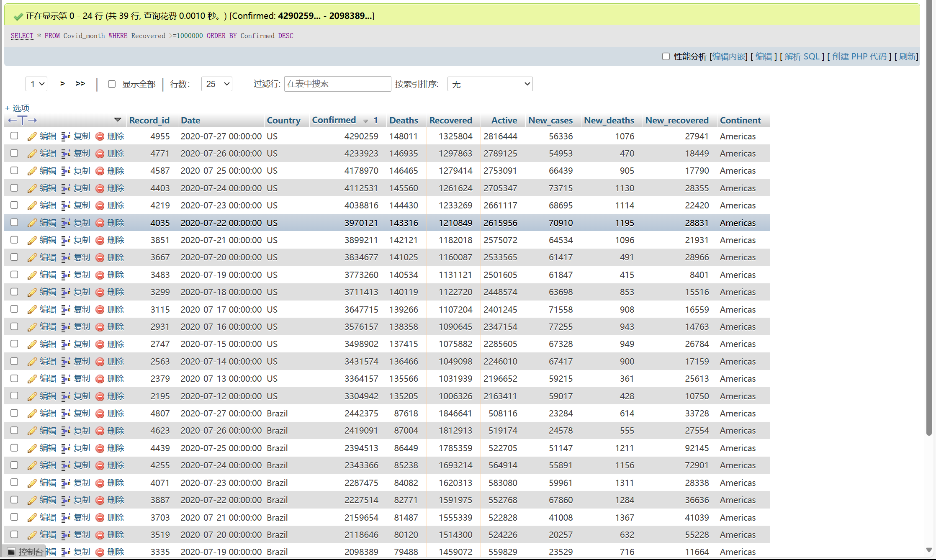Click the full texts toggle arrows icon
Image resolution: width=936 pixels, height=560 pixels.
23,121
